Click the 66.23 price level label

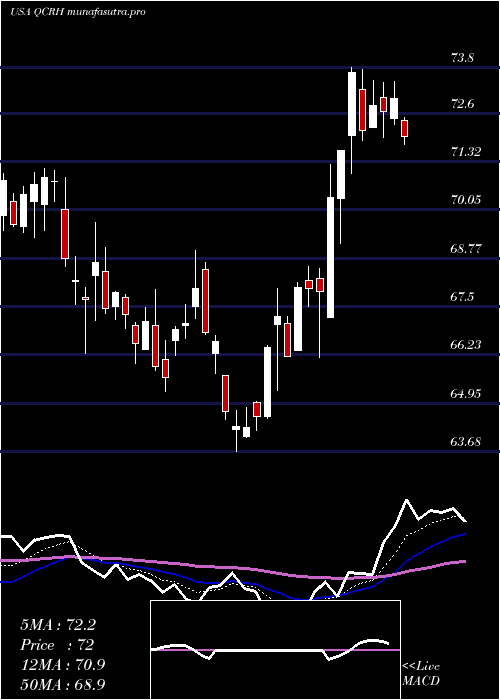coord(466,345)
